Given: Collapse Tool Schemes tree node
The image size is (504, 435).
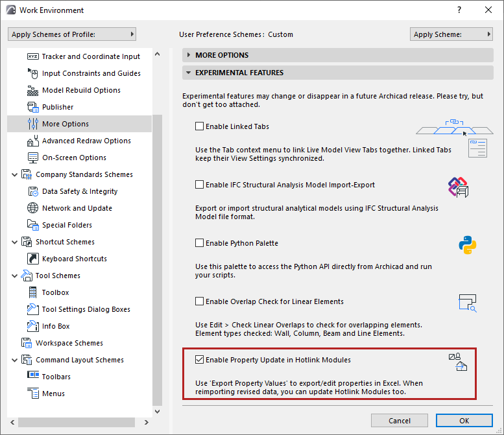Looking at the screenshot, I should pyautogui.click(x=14, y=276).
